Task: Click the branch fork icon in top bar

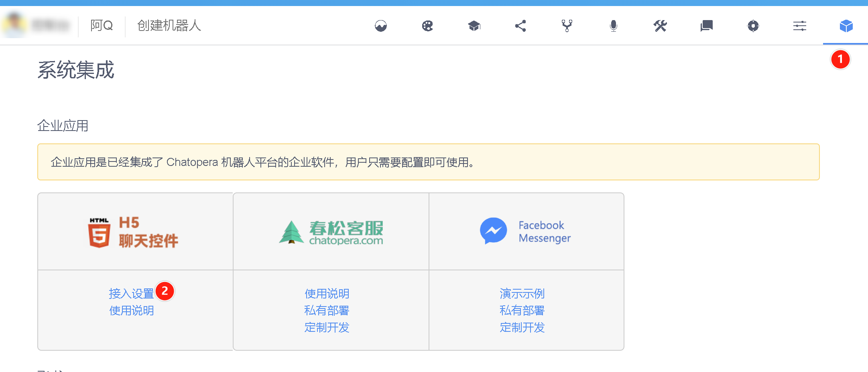Action: tap(567, 26)
